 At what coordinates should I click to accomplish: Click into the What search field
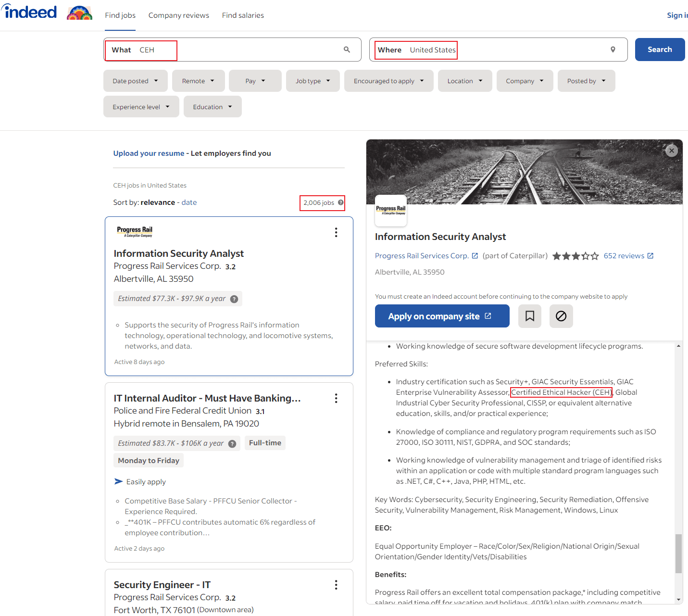232,50
